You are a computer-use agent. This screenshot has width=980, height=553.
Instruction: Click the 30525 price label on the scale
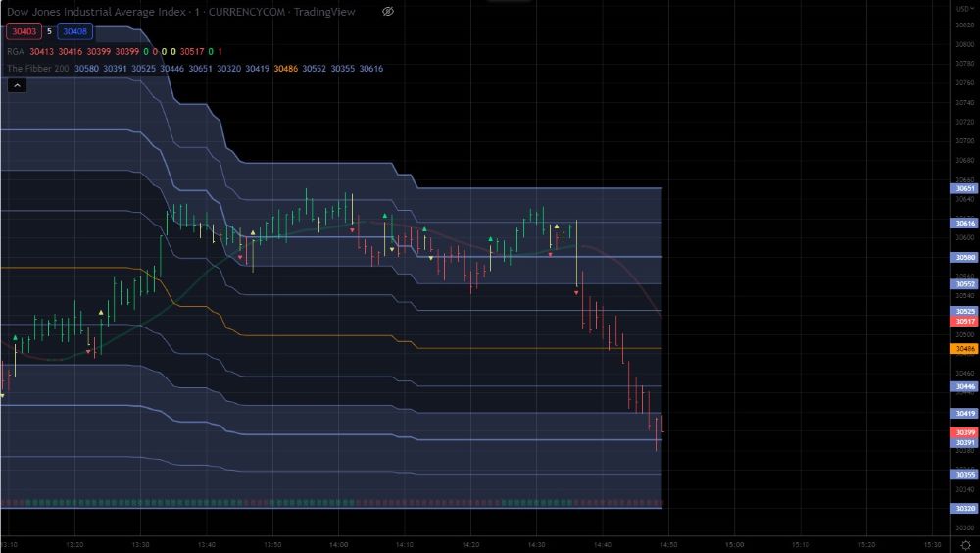coord(964,311)
